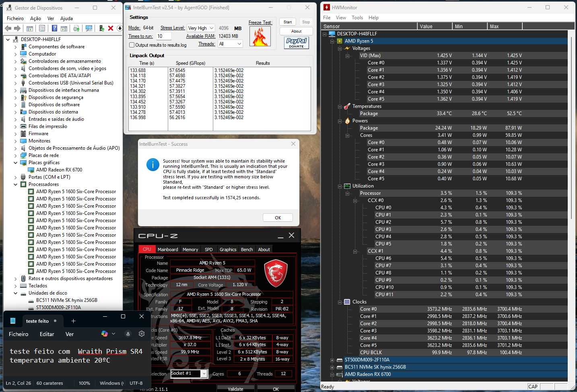Click the blue Help icon in Device Manager

(54, 28)
